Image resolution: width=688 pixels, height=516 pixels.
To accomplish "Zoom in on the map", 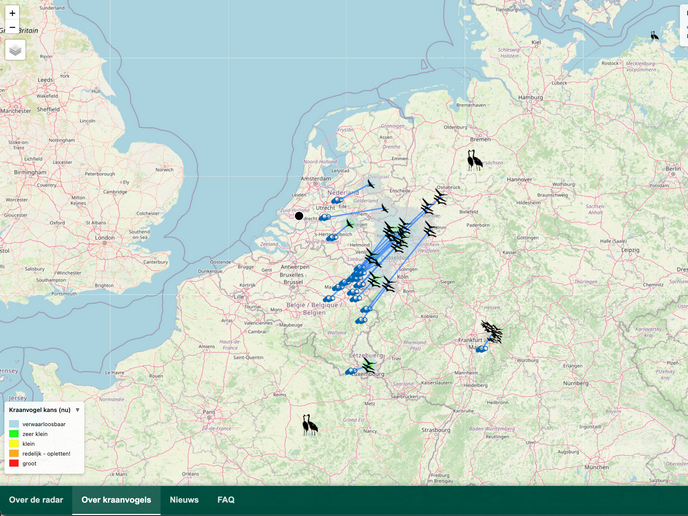I will (12, 13).
